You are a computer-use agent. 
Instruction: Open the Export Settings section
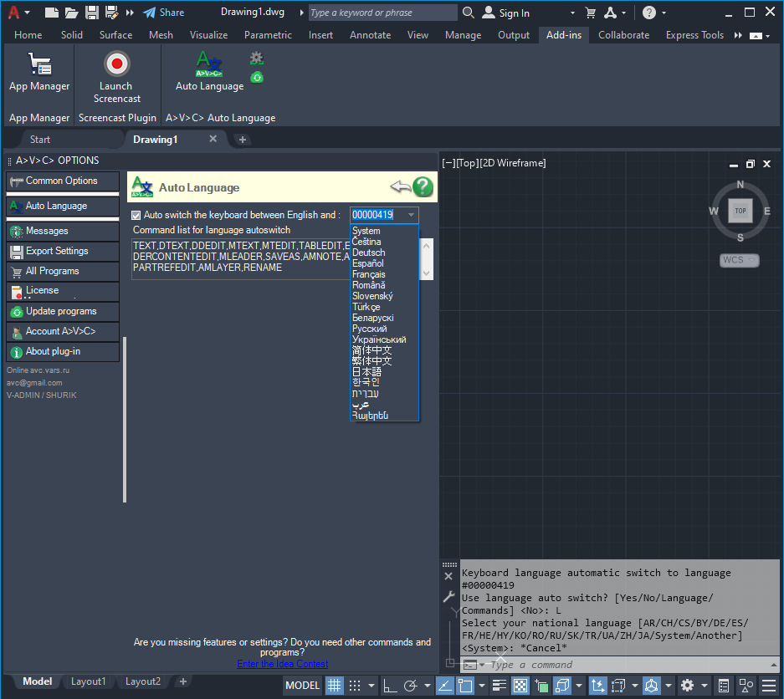[x=63, y=251]
